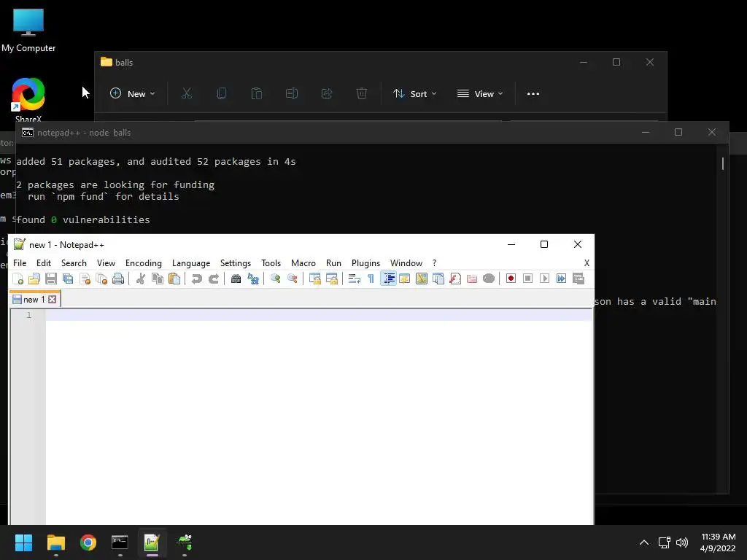Open the Edit menu
This screenshot has height=560, width=747.
click(43, 262)
